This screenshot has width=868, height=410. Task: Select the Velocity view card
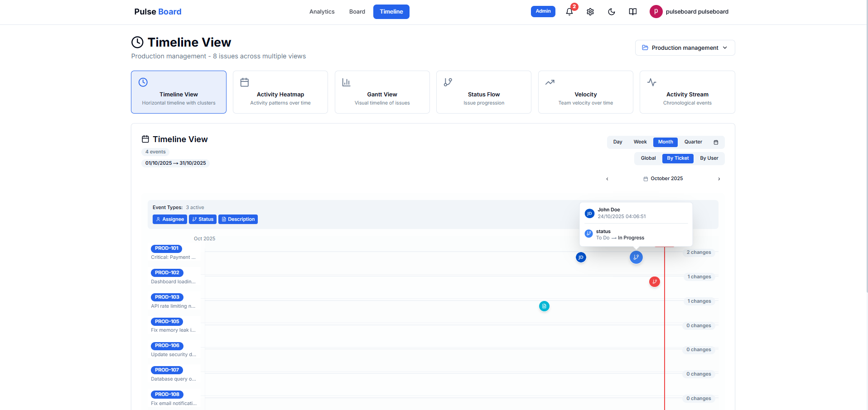pos(585,92)
